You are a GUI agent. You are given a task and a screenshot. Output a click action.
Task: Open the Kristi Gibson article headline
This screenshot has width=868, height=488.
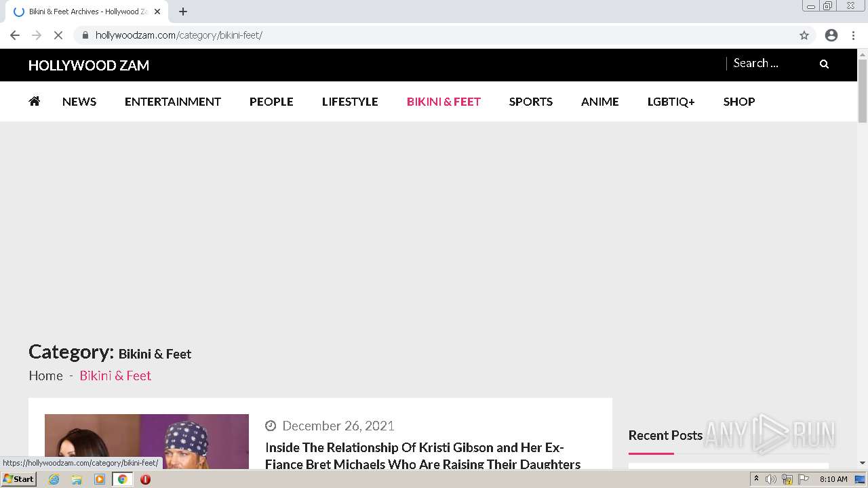[422, 455]
